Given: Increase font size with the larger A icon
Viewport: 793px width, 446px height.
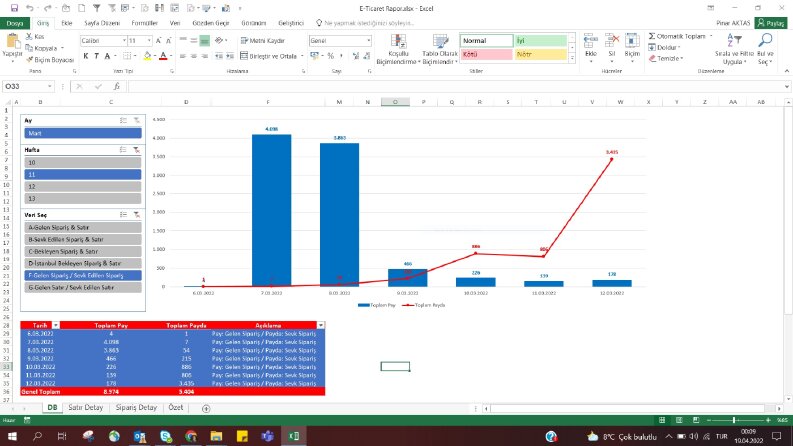Looking at the screenshot, I should [x=158, y=40].
